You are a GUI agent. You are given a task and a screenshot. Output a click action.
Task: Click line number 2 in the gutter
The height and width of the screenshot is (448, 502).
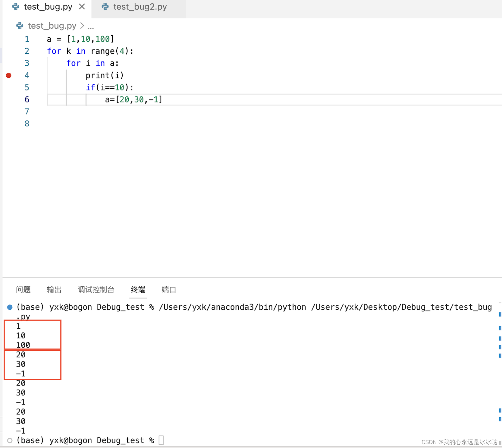pos(27,51)
